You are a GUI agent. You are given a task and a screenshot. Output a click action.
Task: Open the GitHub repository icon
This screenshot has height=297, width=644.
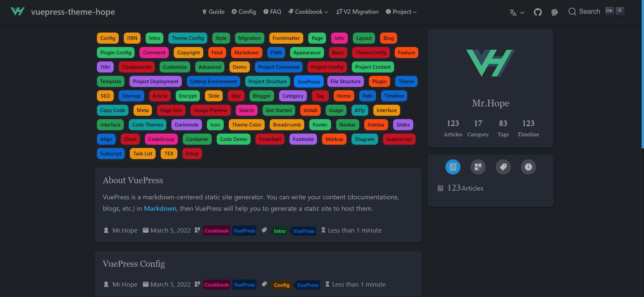(538, 12)
